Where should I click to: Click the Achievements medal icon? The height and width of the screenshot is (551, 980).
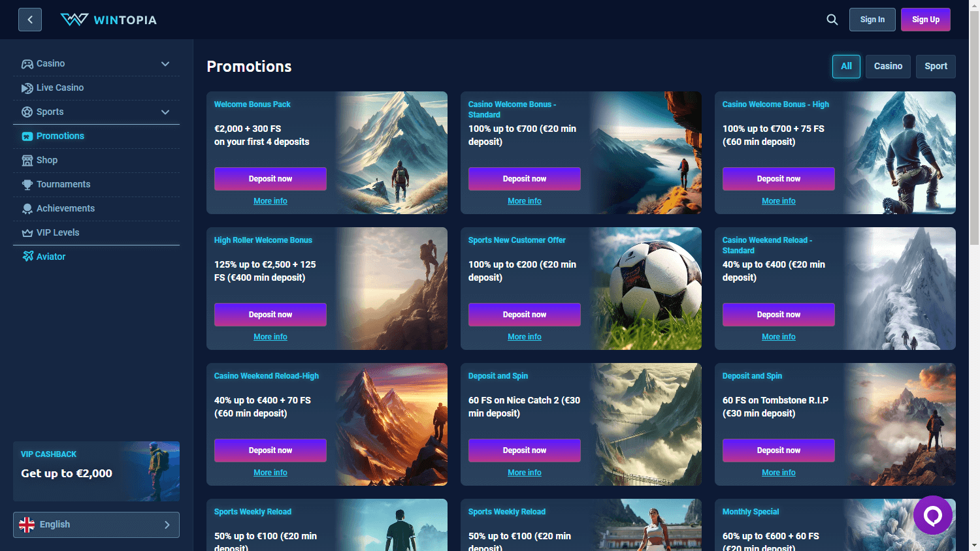(x=27, y=209)
